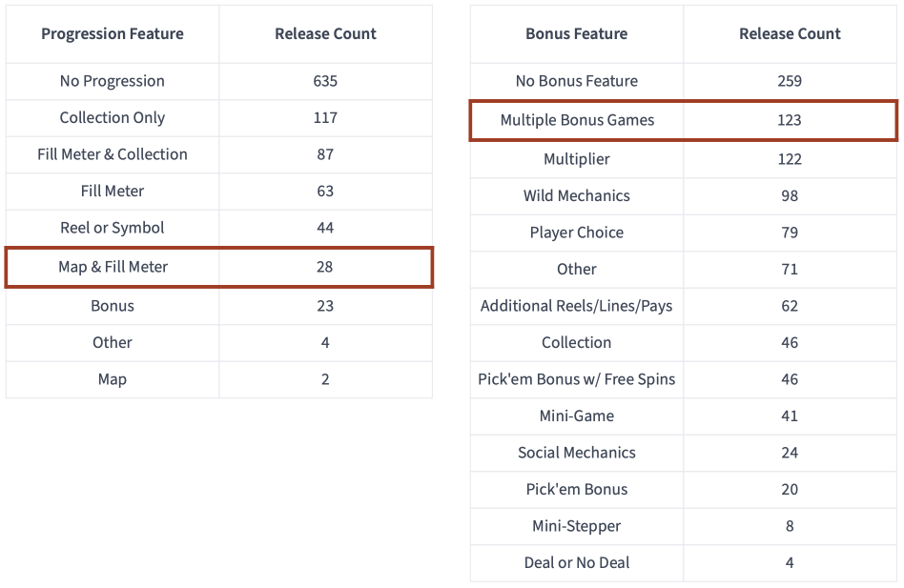Select the Mini-Stepper row label

[577, 526]
